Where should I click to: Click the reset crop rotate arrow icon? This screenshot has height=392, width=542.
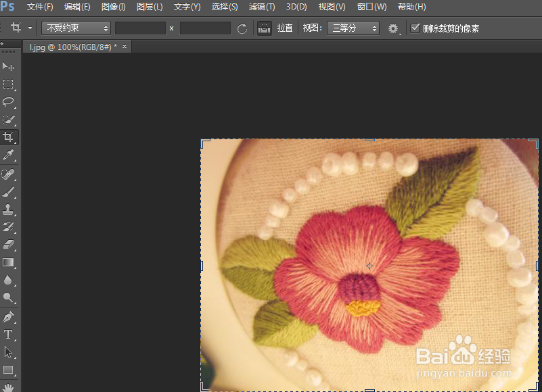(242, 28)
